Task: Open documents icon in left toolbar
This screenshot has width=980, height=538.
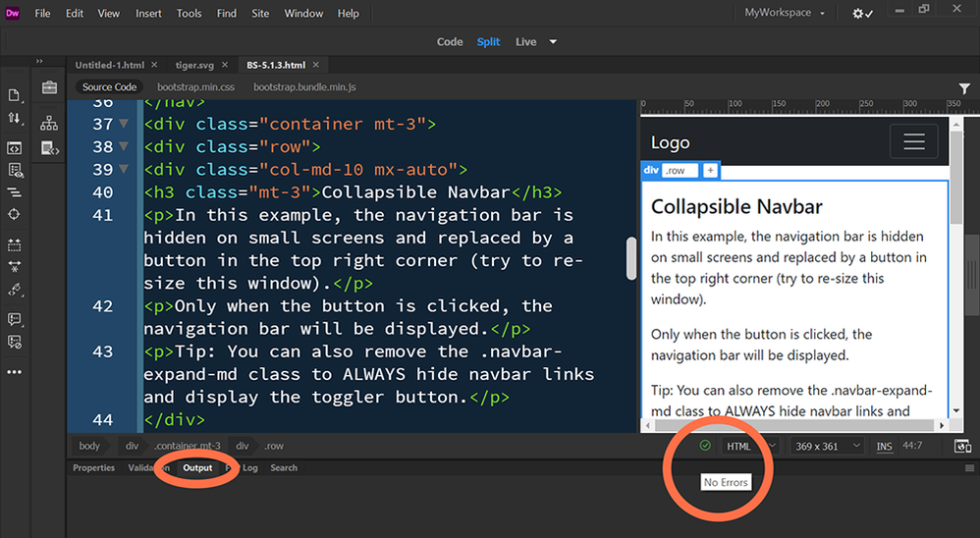Action: (14, 95)
